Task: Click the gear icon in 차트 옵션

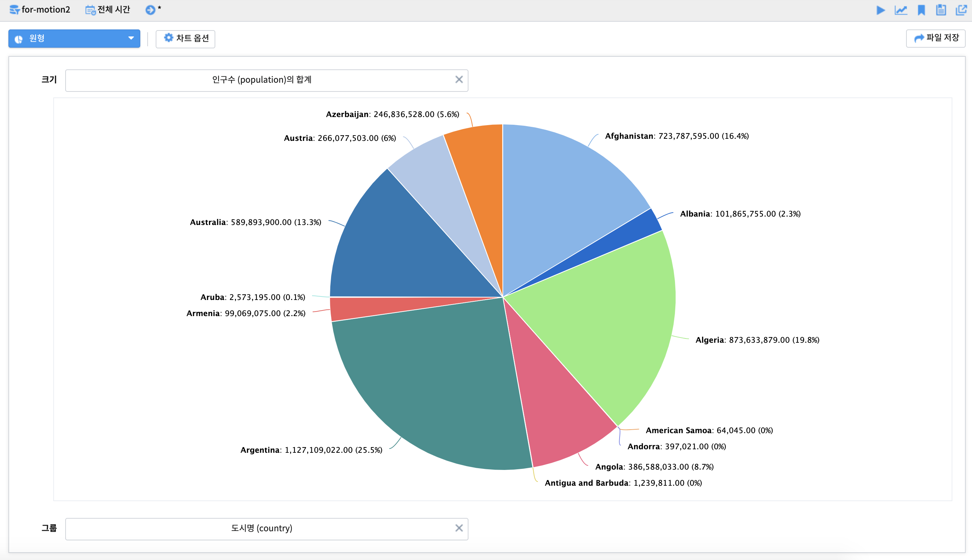Action: click(x=169, y=38)
